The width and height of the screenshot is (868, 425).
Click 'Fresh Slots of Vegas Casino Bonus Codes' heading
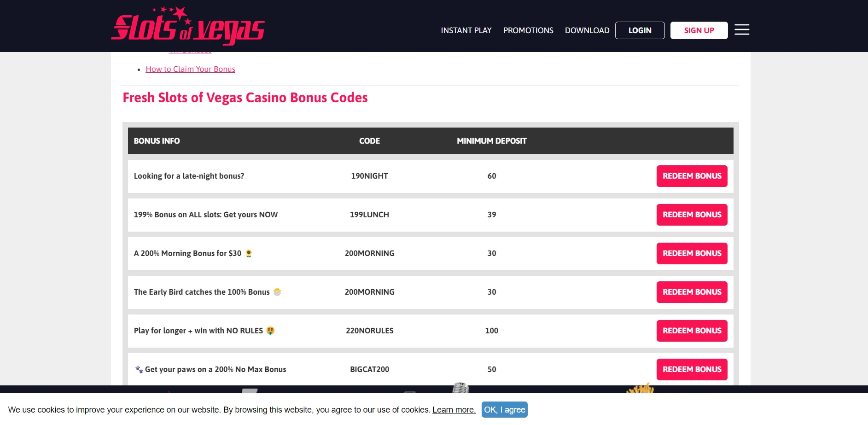245,98
